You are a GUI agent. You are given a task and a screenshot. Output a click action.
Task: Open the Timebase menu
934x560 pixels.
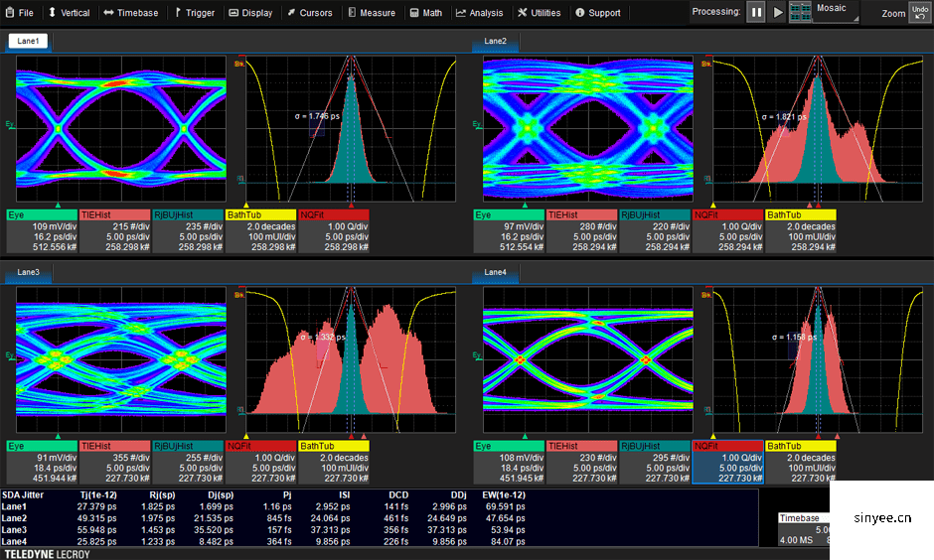130,13
